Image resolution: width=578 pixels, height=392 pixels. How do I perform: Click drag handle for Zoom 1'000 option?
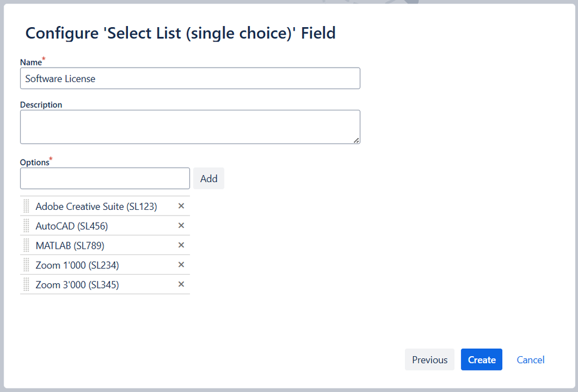point(26,265)
